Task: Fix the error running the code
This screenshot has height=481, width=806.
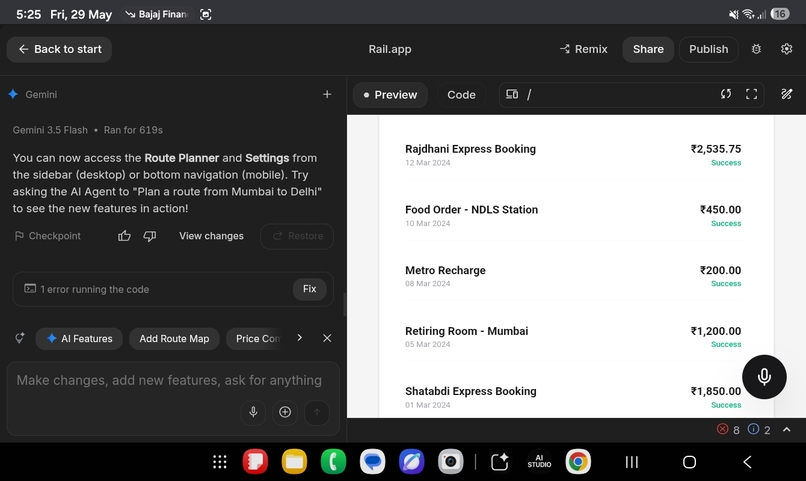Action: (x=309, y=289)
